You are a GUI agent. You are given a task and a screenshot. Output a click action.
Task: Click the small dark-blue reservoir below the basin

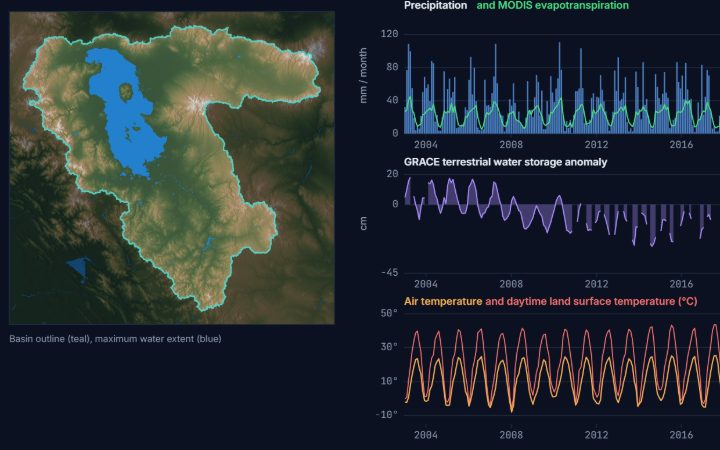pos(78,268)
